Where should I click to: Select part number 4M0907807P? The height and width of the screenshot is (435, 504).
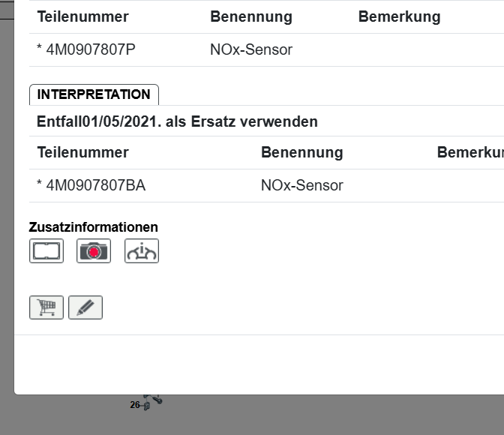(86, 50)
